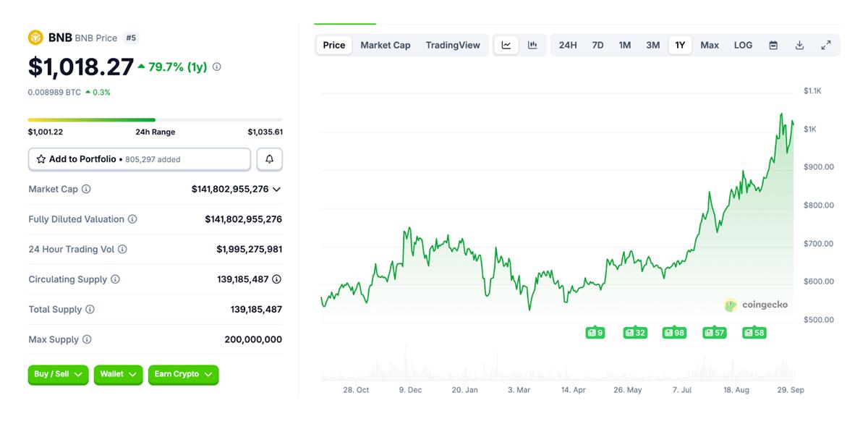Switch to the Market Cap tab
The image size is (868, 424).
[385, 45]
